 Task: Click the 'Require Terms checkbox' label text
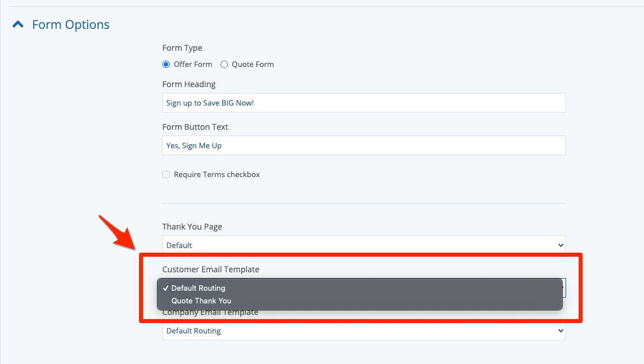216,175
